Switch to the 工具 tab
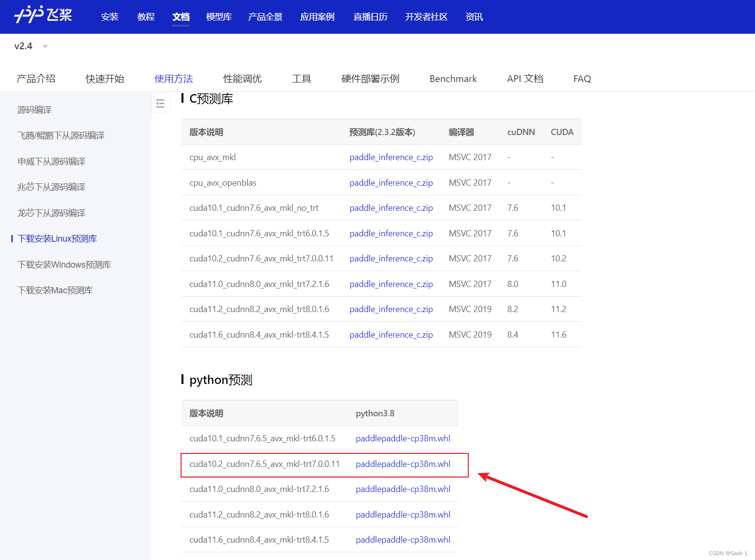The height and width of the screenshot is (560, 755). [x=302, y=79]
